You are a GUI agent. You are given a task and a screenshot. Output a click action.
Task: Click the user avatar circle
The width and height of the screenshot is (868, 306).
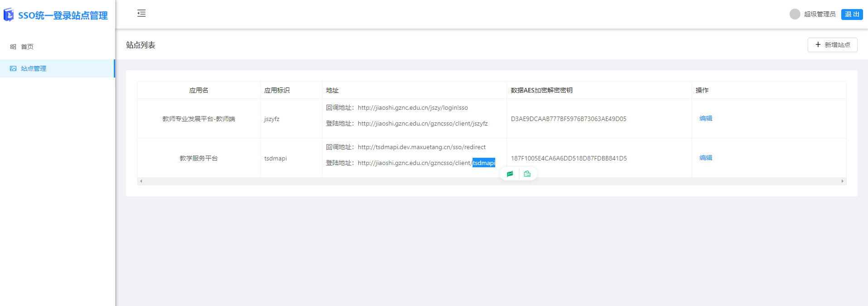coord(795,14)
